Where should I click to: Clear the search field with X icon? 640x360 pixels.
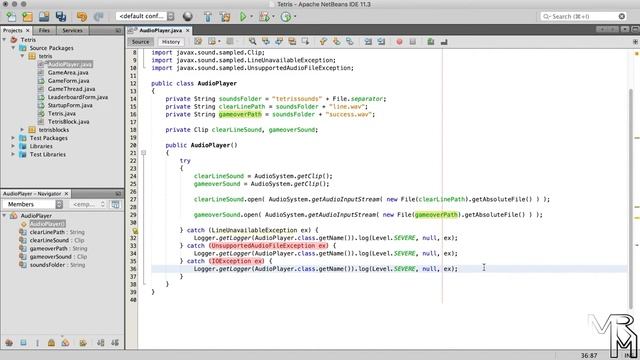tap(622, 16)
